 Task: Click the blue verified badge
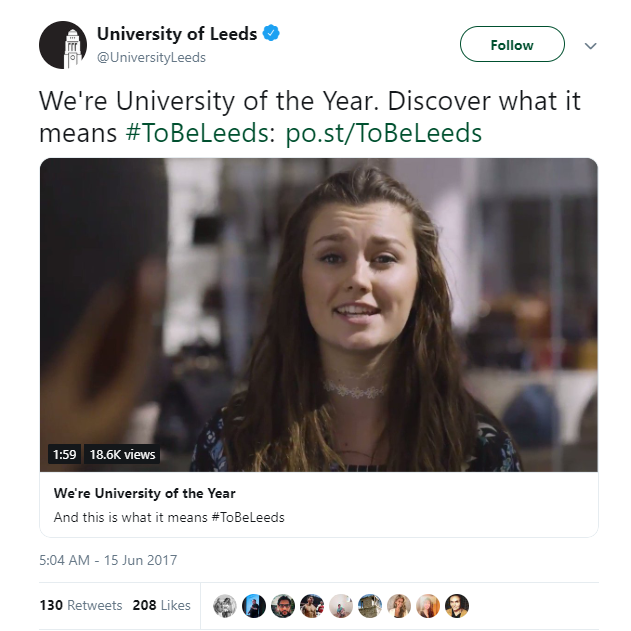coord(272,34)
